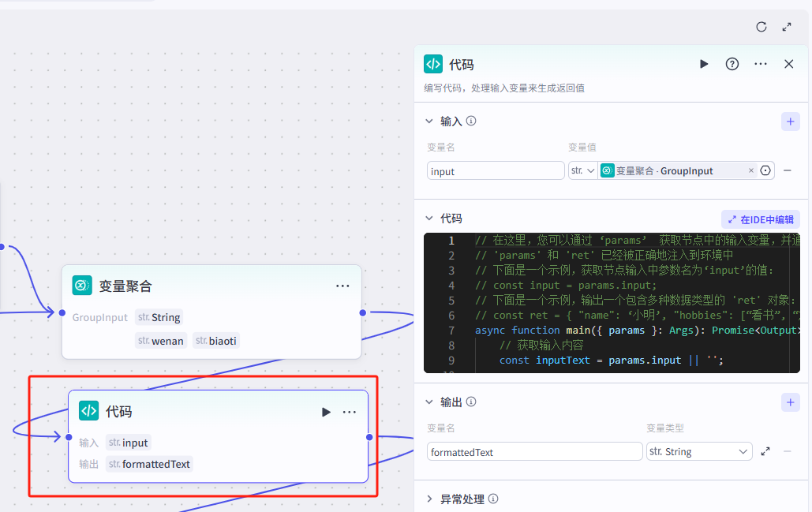Click the canvas refresh icon
This screenshot has height=512, width=812.
point(761,27)
